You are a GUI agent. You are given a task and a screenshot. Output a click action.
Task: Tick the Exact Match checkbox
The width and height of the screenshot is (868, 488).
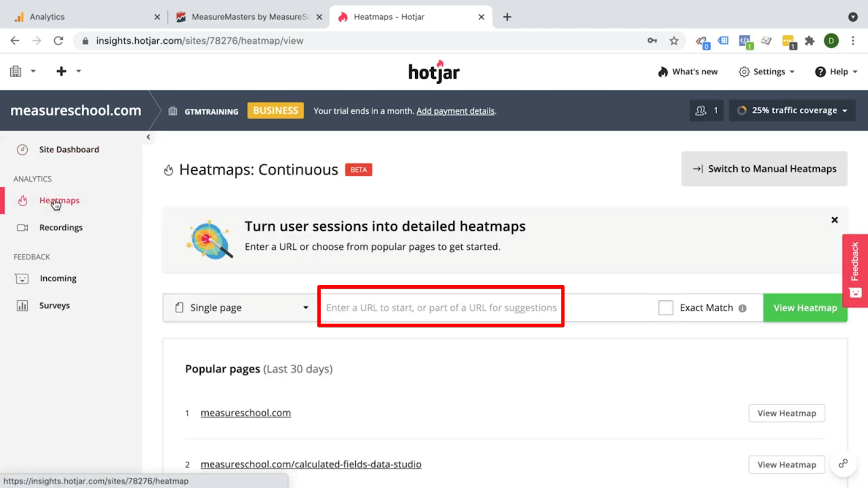pos(666,308)
